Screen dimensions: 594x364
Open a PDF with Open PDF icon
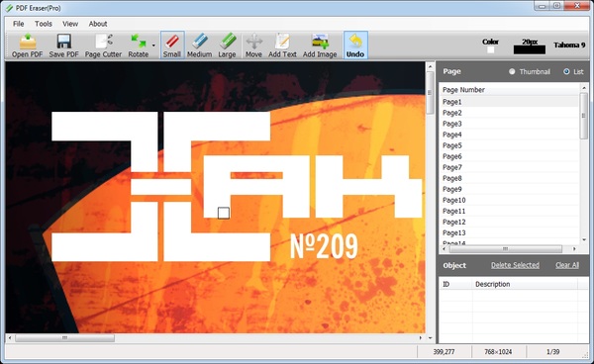coord(28,45)
